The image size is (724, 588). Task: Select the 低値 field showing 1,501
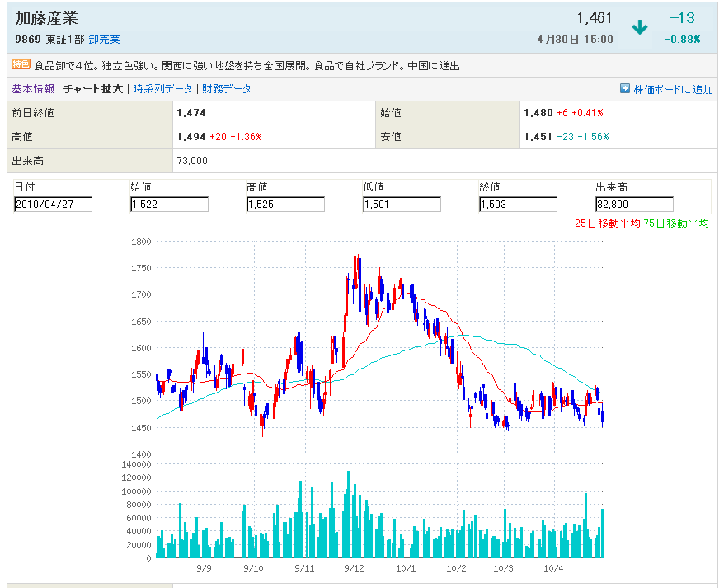pos(402,205)
